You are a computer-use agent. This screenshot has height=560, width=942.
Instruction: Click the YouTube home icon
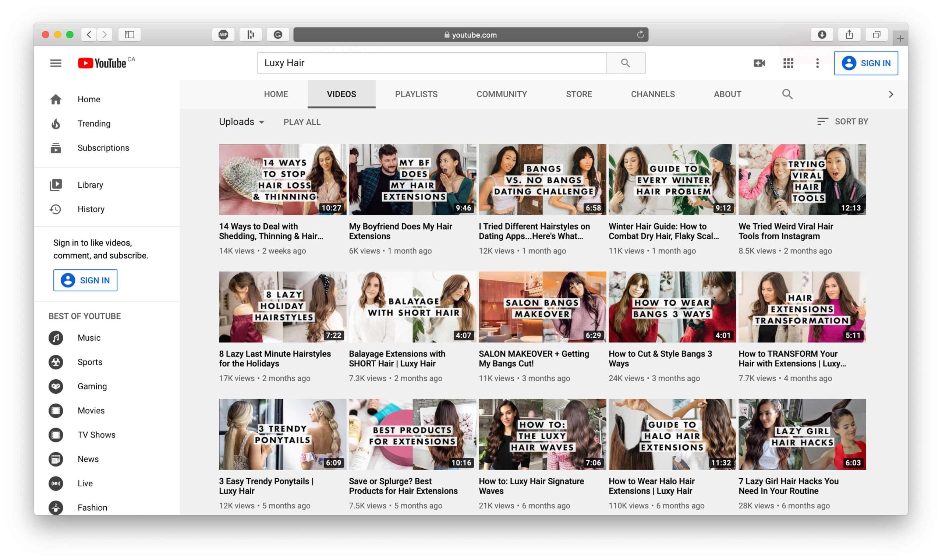pyautogui.click(x=55, y=99)
